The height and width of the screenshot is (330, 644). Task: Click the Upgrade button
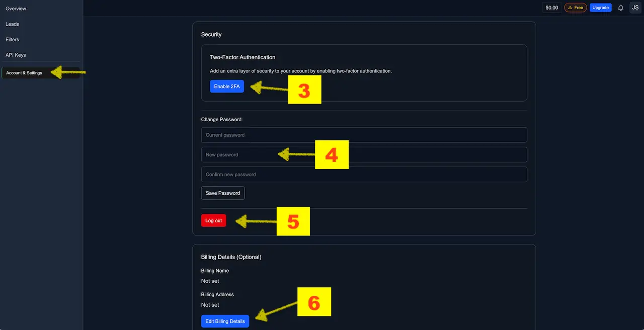[x=600, y=8]
